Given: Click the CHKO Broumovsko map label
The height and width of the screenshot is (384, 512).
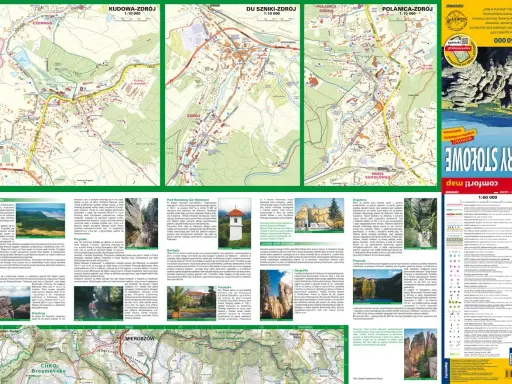Looking at the screenshot, I should pos(49,368).
